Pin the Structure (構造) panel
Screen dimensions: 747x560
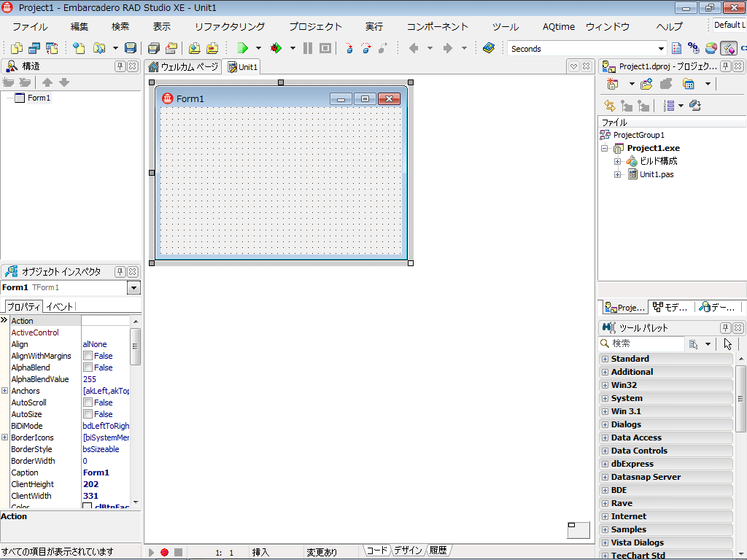(x=120, y=66)
